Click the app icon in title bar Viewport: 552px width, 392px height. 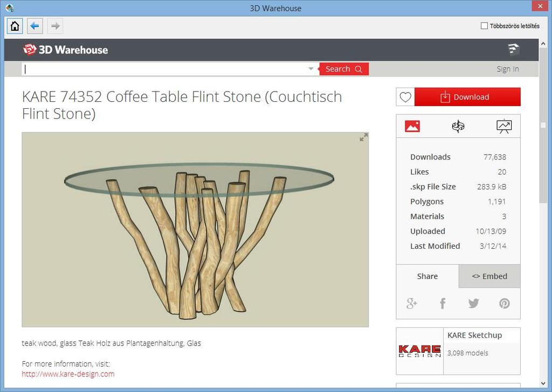pyautogui.click(x=10, y=8)
